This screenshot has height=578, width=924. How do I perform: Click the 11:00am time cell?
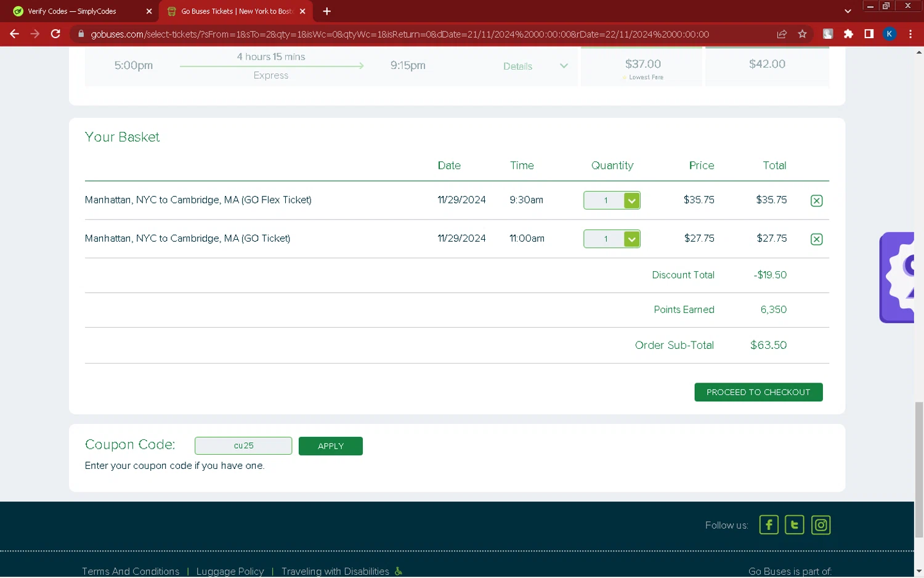(x=527, y=238)
